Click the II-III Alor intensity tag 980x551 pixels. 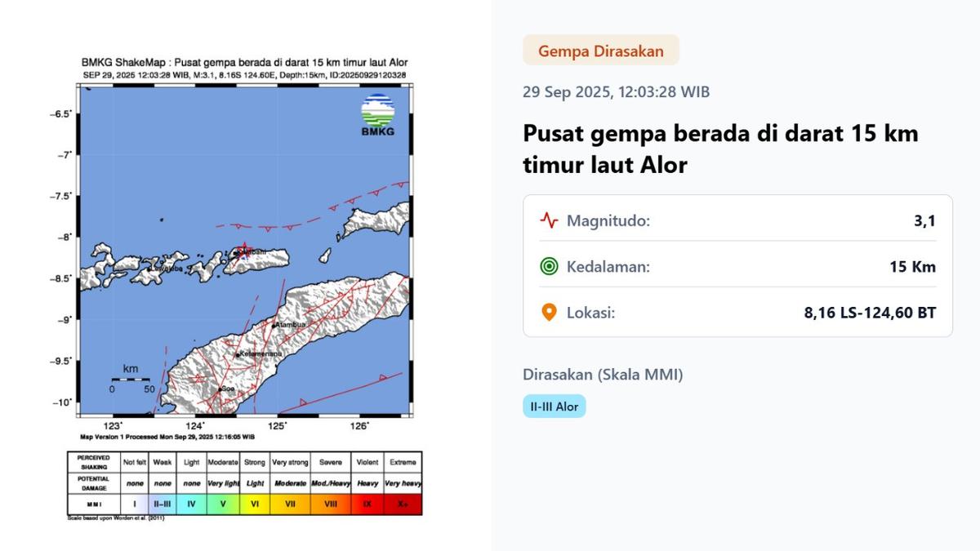(x=554, y=407)
